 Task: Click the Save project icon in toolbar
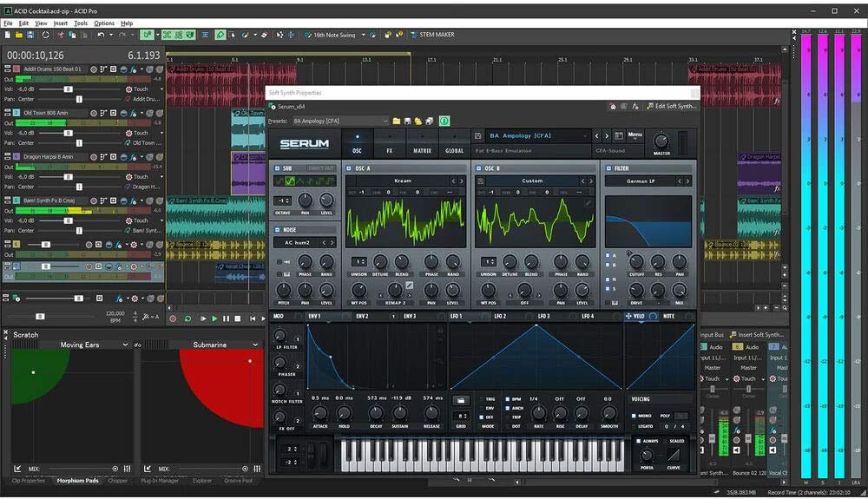[x=30, y=35]
